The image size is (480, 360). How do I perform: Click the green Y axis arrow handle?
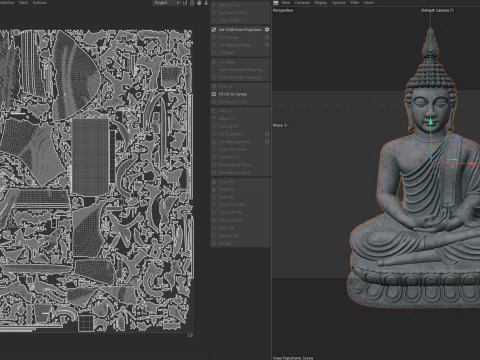point(431,122)
